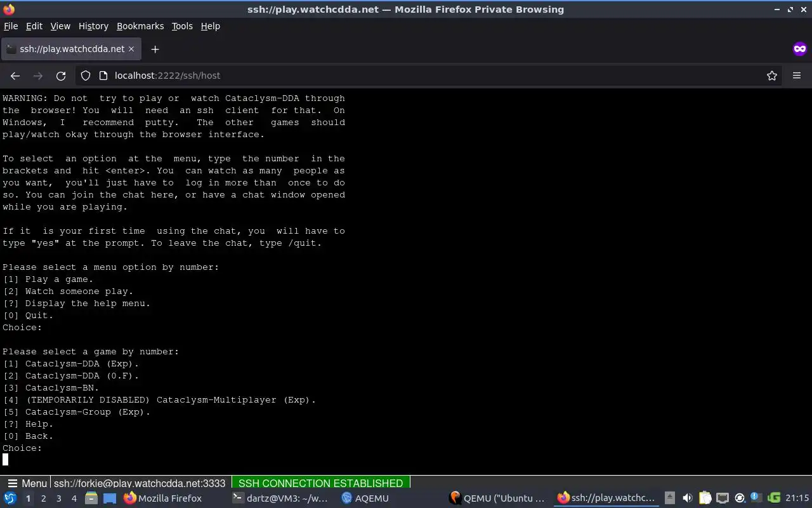This screenshot has height=508, width=812.
Task: Expand the system tray arrow
Action: pyautogui.click(x=670, y=498)
